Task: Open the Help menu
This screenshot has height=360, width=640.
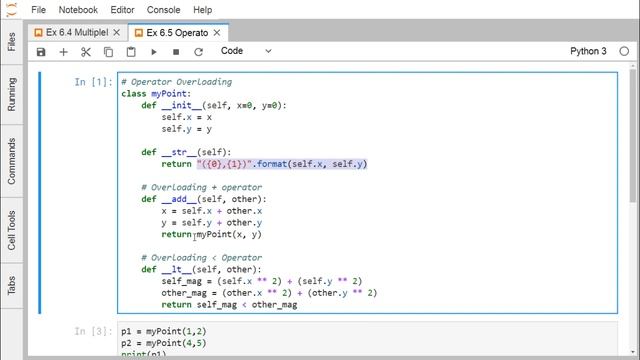Action: (x=202, y=10)
